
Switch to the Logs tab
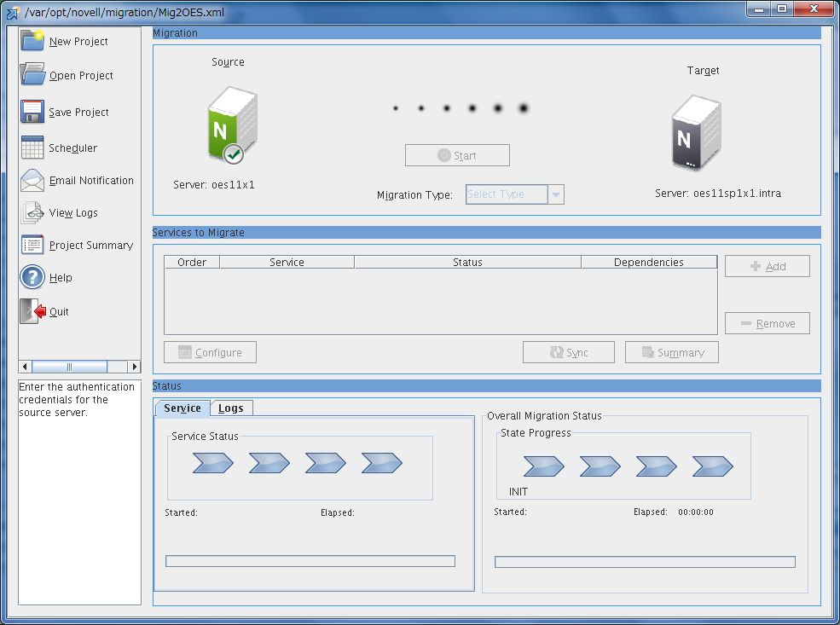click(x=231, y=408)
